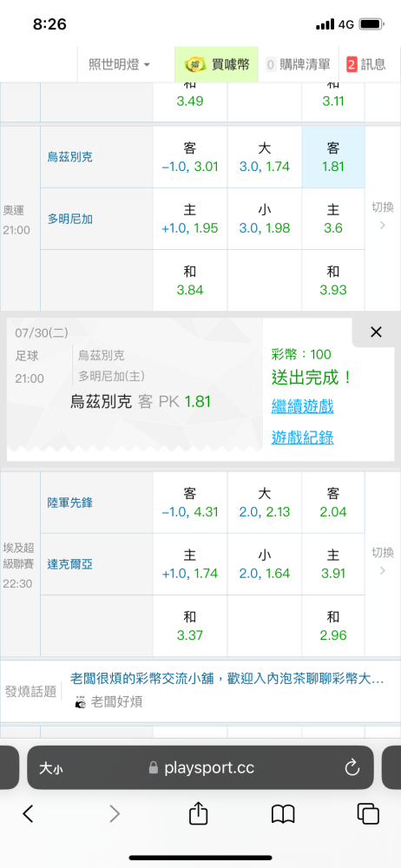The image size is (401, 868).
Task: Tap the 老闆好煩 author avatar icon
Action: (81, 702)
